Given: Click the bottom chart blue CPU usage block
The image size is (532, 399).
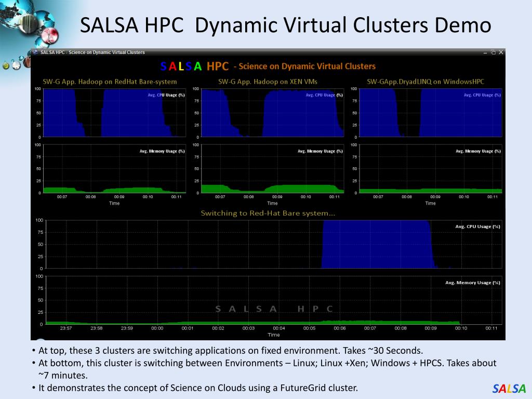Looking at the screenshot, I should [377, 244].
